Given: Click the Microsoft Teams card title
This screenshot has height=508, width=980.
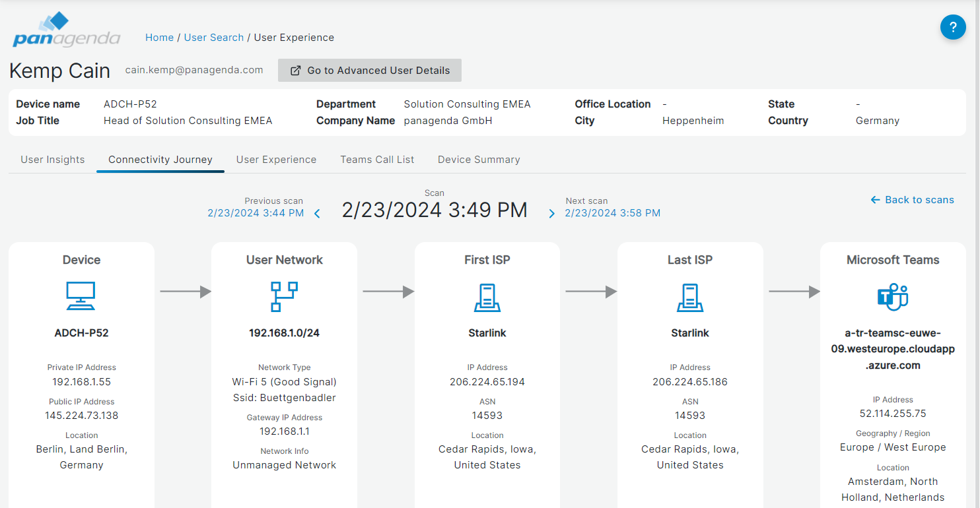Looking at the screenshot, I should (893, 260).
